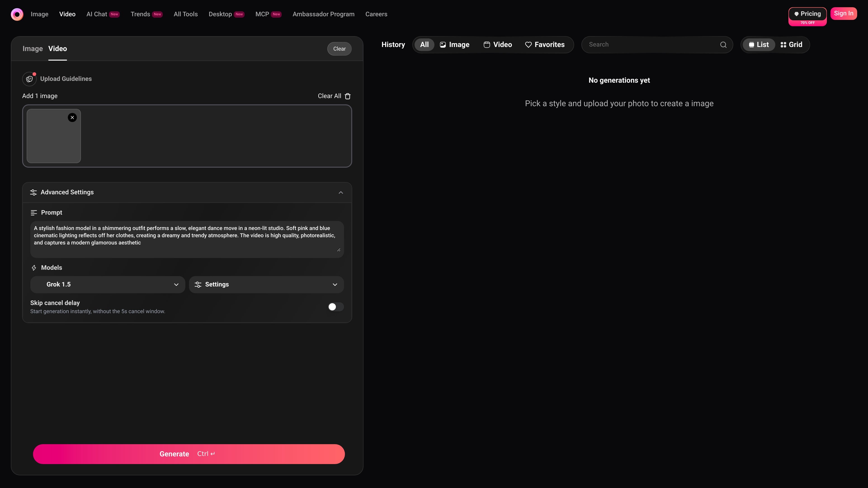The width and height of the screenshot is (868, 488).
Task: Click the Pricing button
Action: (807, 14)
